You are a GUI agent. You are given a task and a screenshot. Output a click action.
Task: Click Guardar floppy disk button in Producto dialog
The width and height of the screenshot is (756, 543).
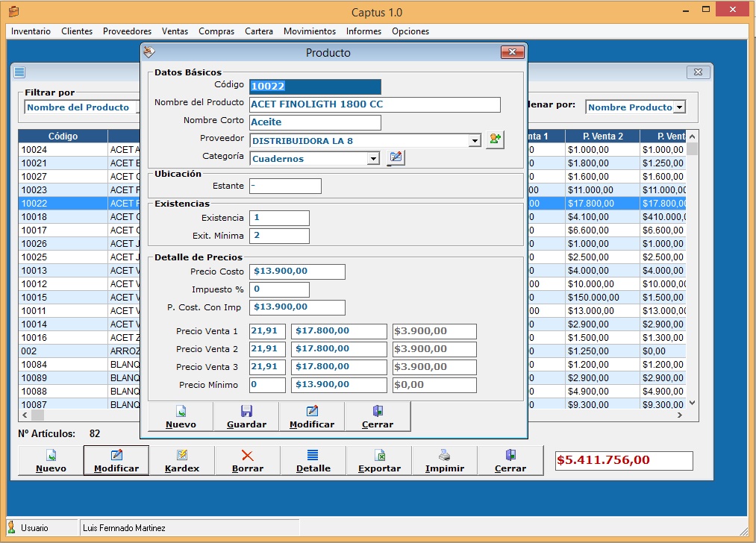(x=246, y=417)
